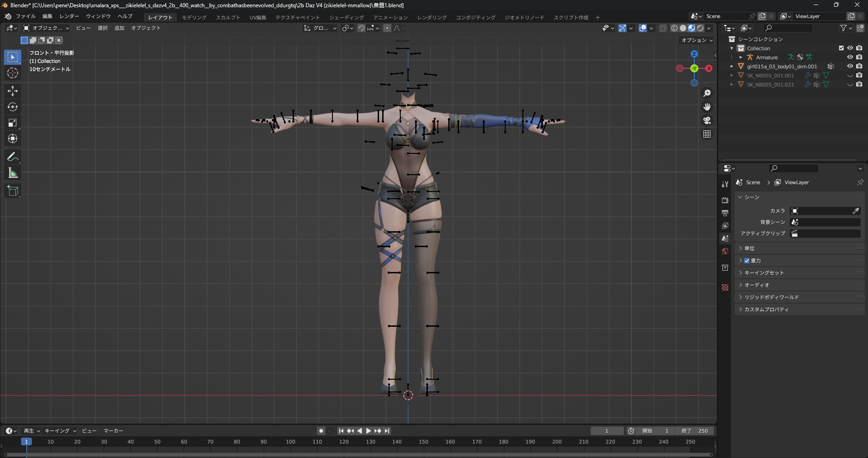Click the current frame number field

coord(607,431)
